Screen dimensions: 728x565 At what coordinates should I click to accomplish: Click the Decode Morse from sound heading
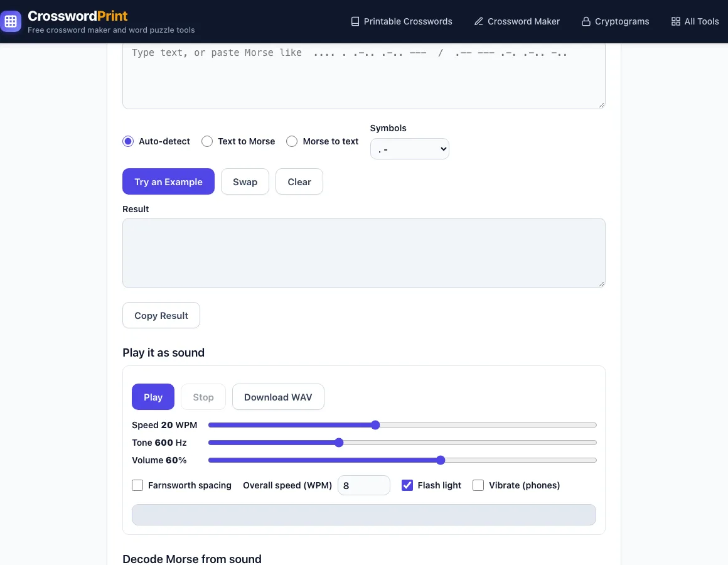[192, 559]
